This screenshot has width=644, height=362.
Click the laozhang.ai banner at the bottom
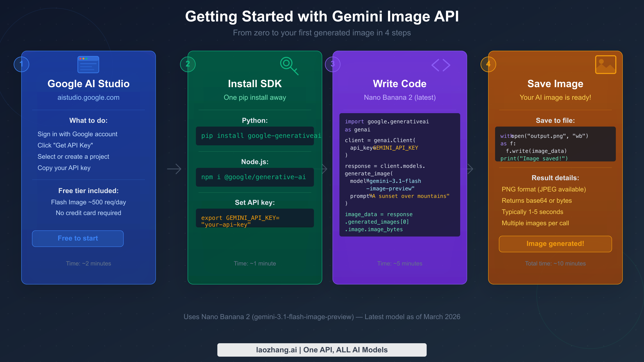[322, 350]
